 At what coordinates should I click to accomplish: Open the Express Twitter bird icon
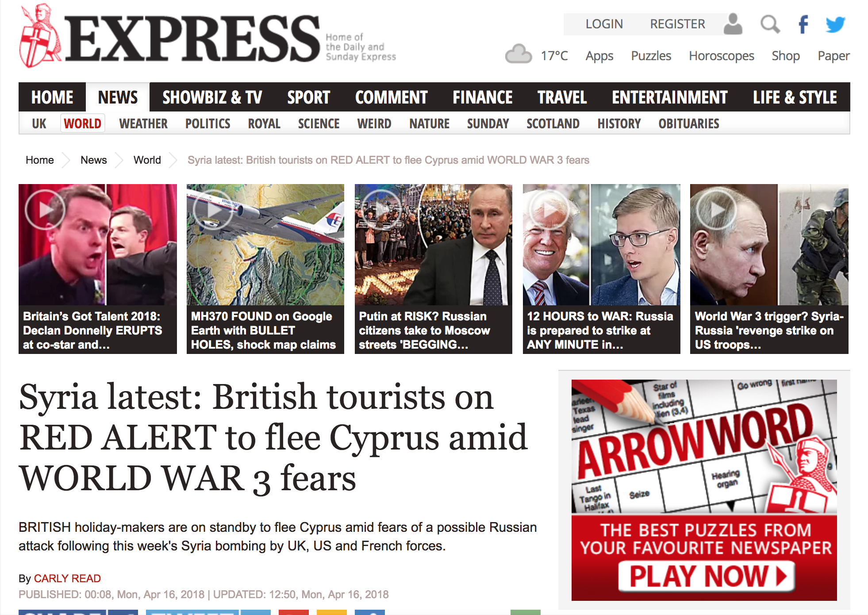point(835,24)
